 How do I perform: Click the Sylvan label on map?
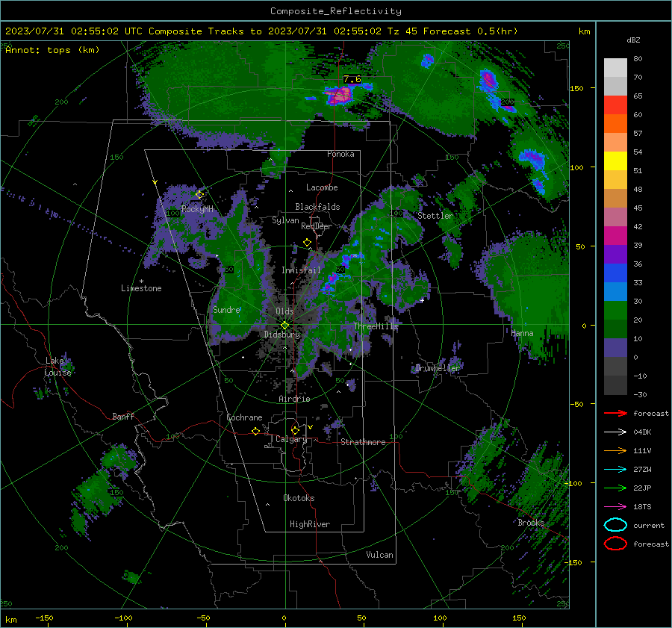coord(285,220)
